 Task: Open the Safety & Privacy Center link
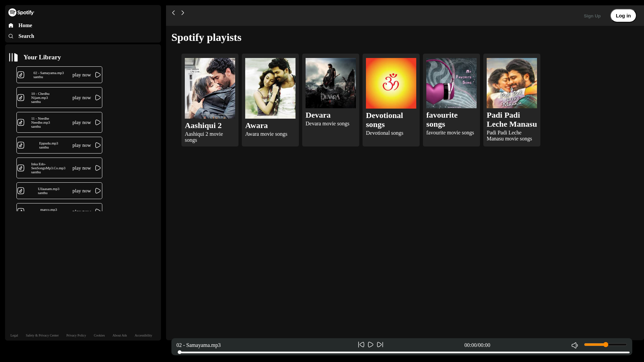(x=42, y=336)
